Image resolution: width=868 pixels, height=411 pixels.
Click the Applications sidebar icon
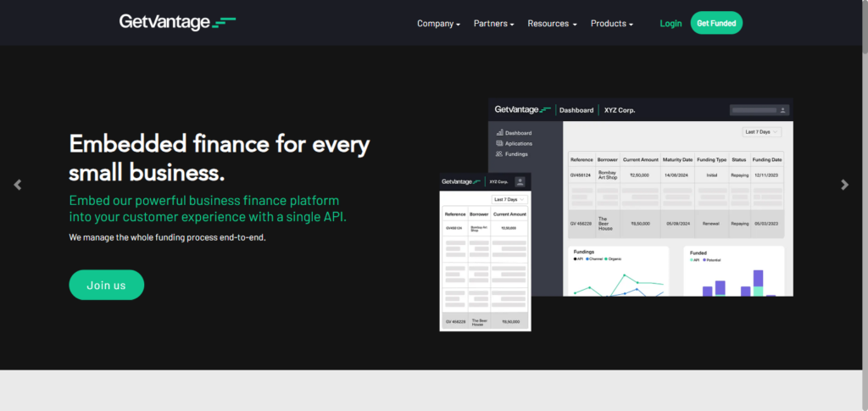coord(499,144)
